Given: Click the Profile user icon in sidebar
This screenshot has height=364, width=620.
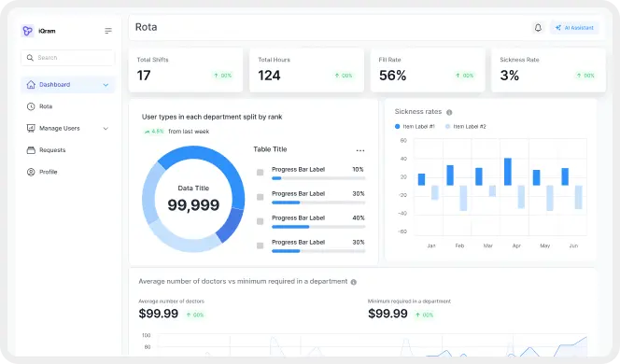Looking at the screenshot, I should (31, 172).
